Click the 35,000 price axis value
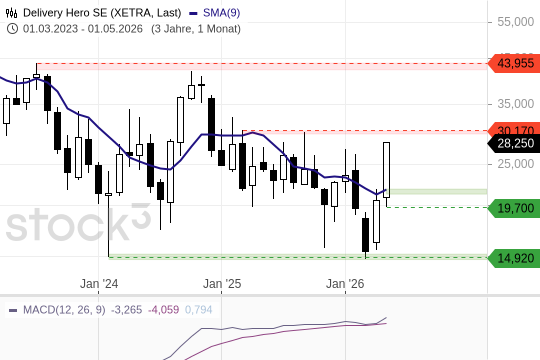 pos(516,104)
